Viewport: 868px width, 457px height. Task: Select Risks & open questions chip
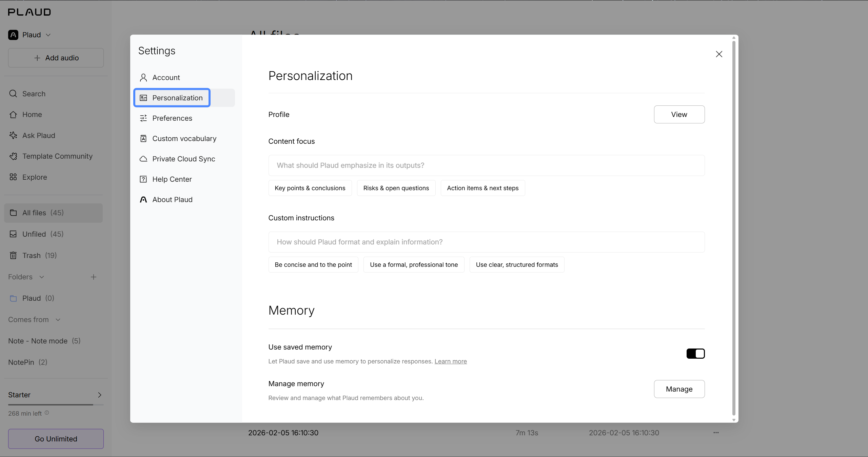tap(396, 188)
